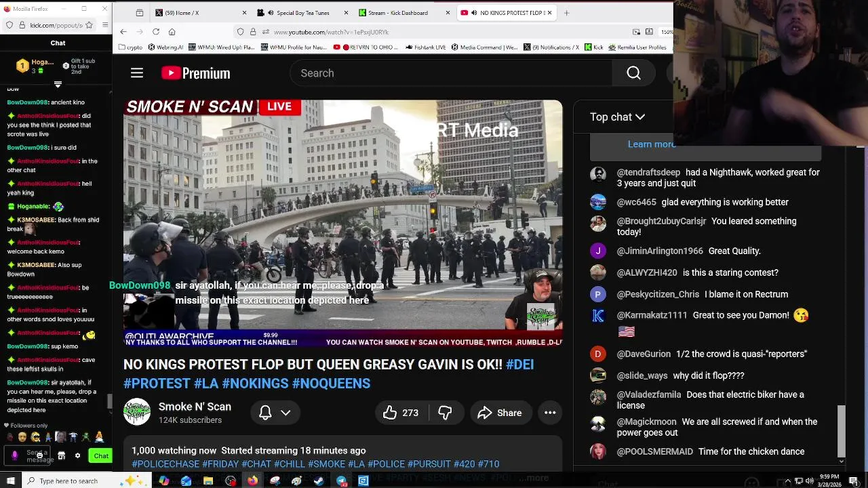This screenshot has width=868, height=488.
Task: Open the crypto bookmarks folder
Action: click(131, 47)
